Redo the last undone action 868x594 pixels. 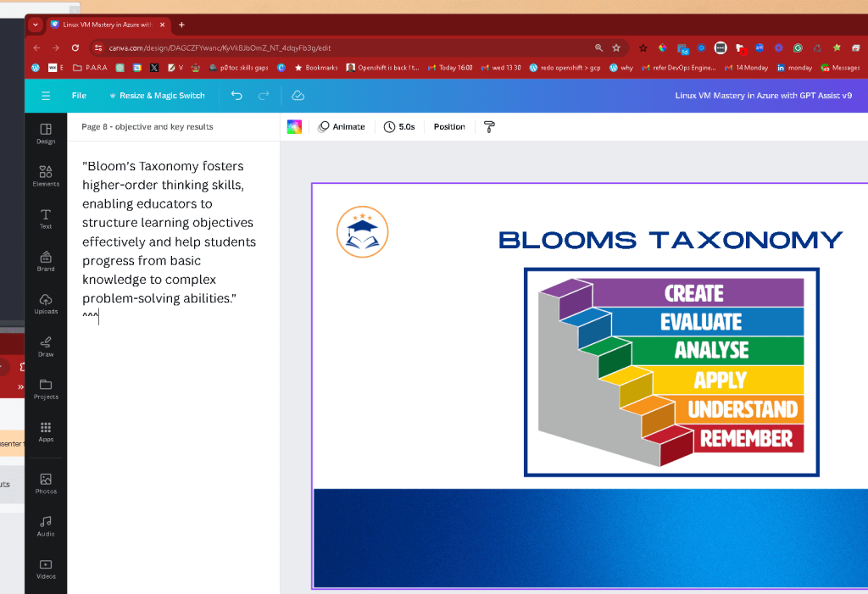264,96
